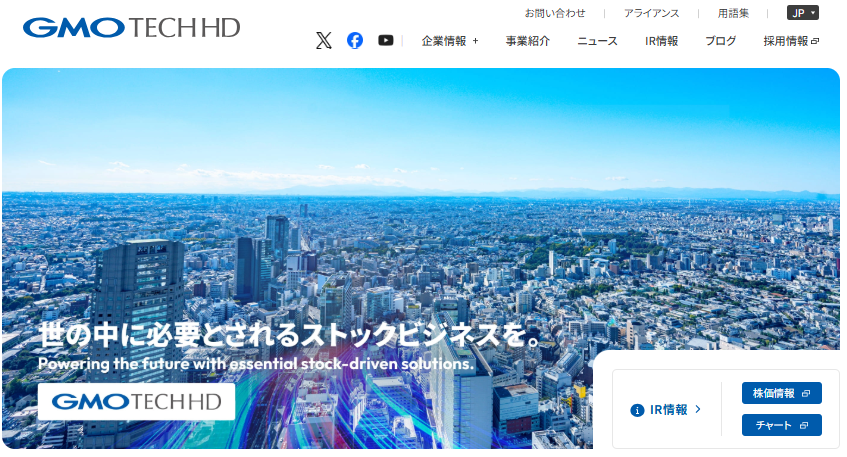Screen dimensions: 847x457
Task: Click external-link icon on 株価情報 button
Action: click(806, 393)
